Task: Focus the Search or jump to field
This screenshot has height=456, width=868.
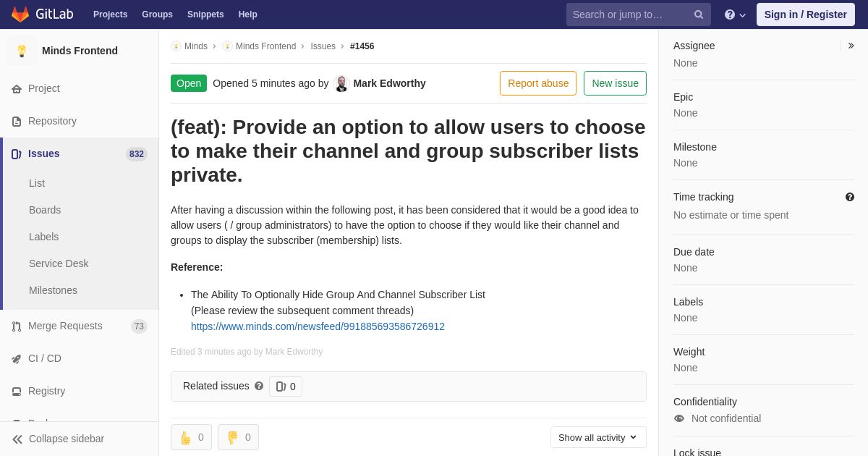Action: tap(629, 14)
